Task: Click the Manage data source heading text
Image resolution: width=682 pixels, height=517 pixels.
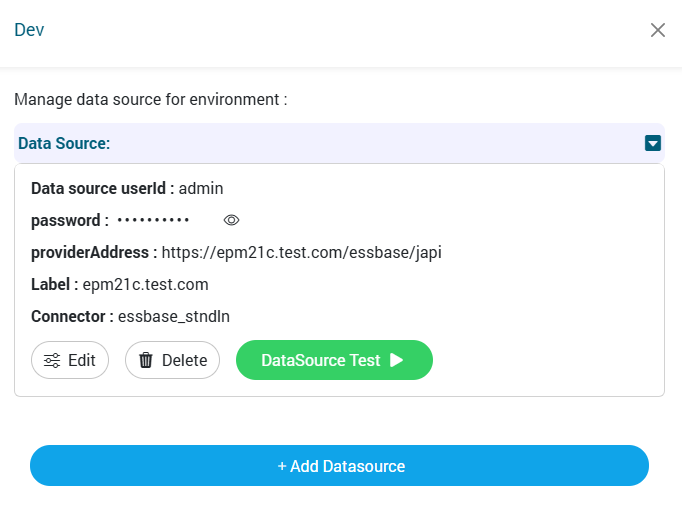Action: tap(150, 100)
